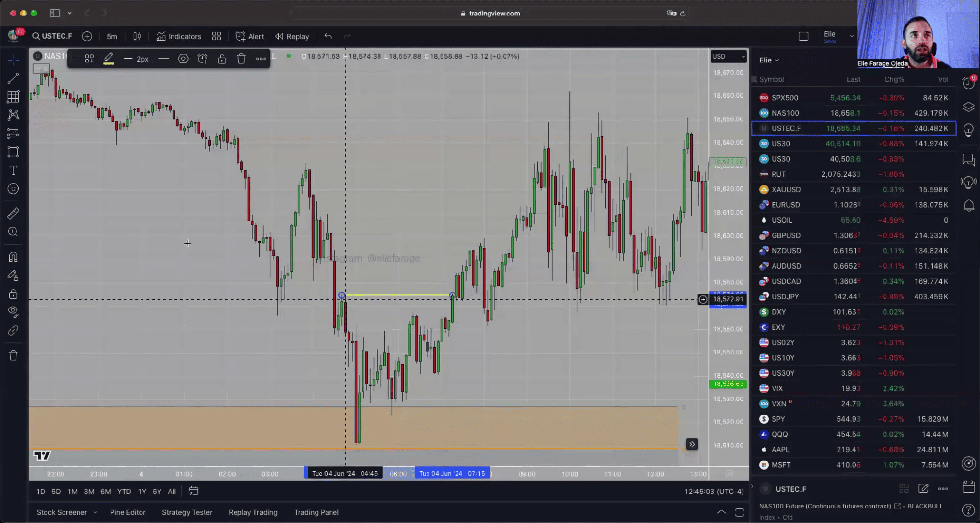Select the chart layout square icon
The width and height of the screenshot is (980, 523).
(804, 36)
